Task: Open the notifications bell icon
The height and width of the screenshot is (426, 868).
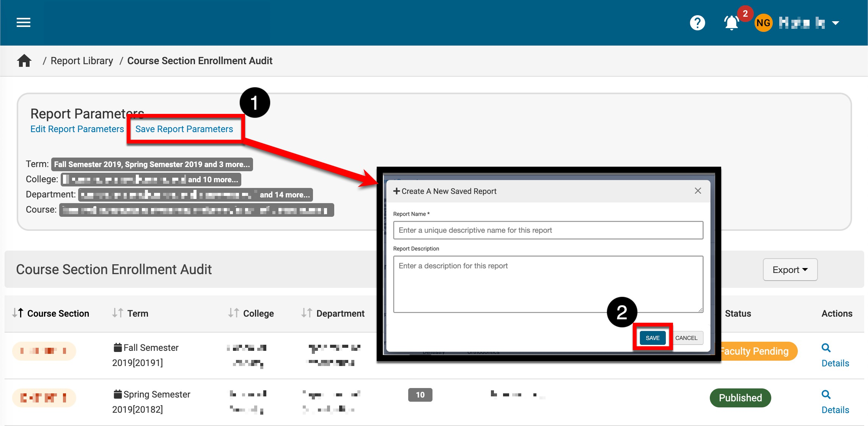Action: pos(731,23)
